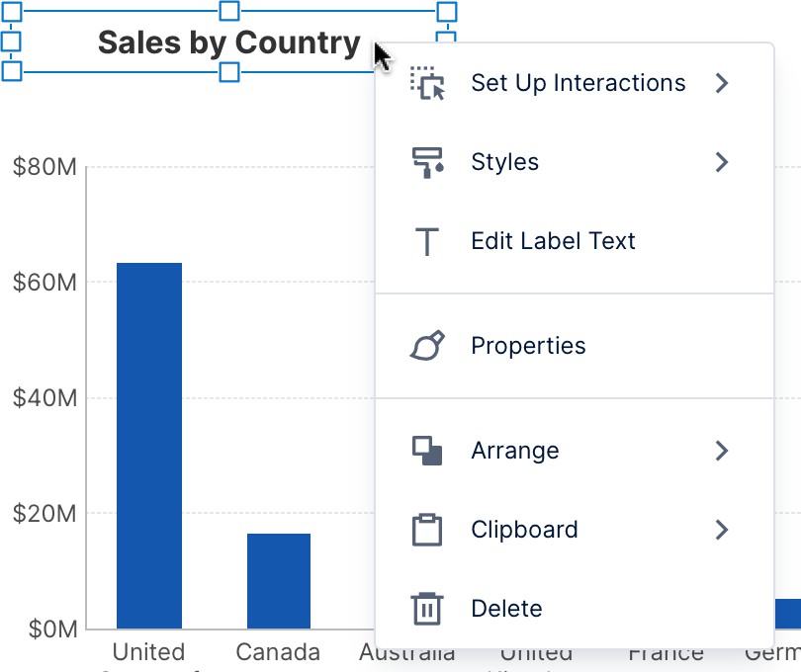801x672 pixels.
Task: Click the Set Up Interactions cursor icon
Action: point(425,83)
